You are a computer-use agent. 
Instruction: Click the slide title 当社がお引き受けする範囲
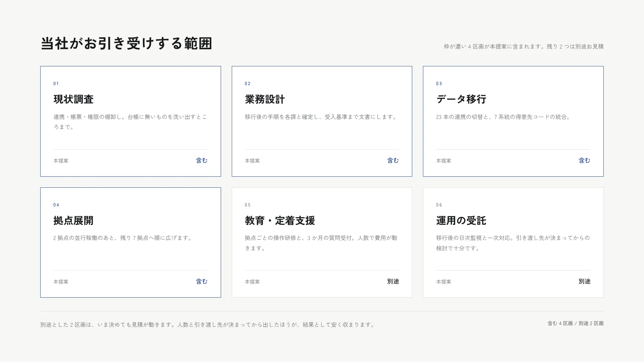(x=126, y=44)
